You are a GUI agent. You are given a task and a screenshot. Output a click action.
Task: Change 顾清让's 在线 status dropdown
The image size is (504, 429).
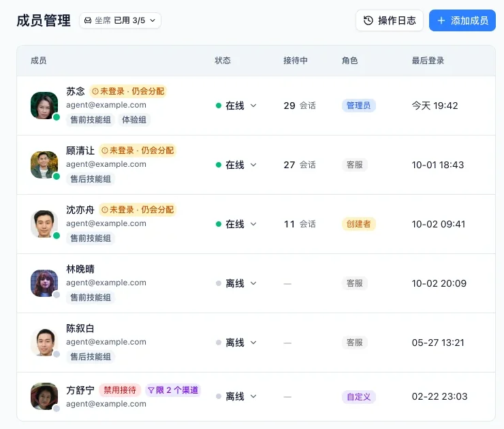point(236,165)
